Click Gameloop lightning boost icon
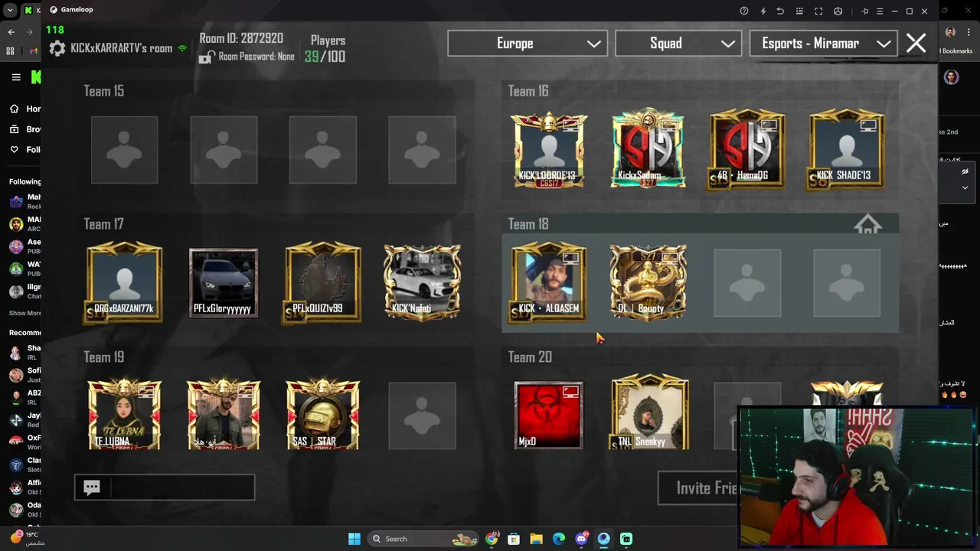Screen dimensions: 980x551 tap(763, 11)
